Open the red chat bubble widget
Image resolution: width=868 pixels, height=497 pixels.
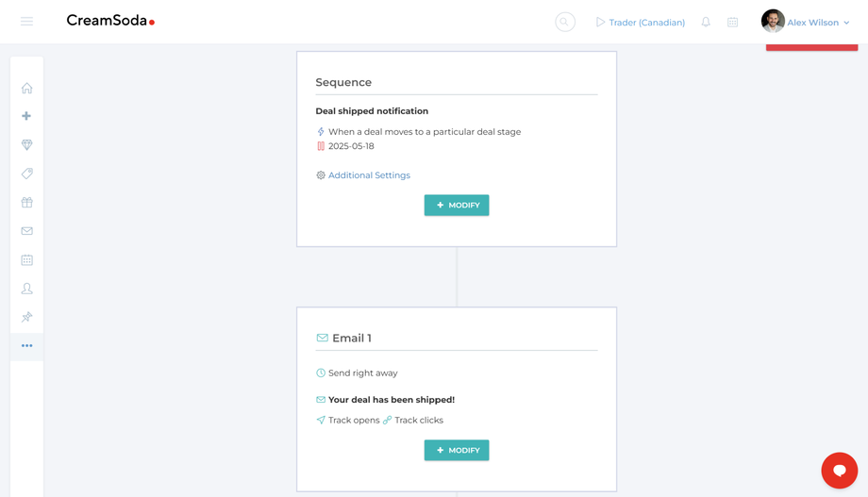[x=839, y=470]
